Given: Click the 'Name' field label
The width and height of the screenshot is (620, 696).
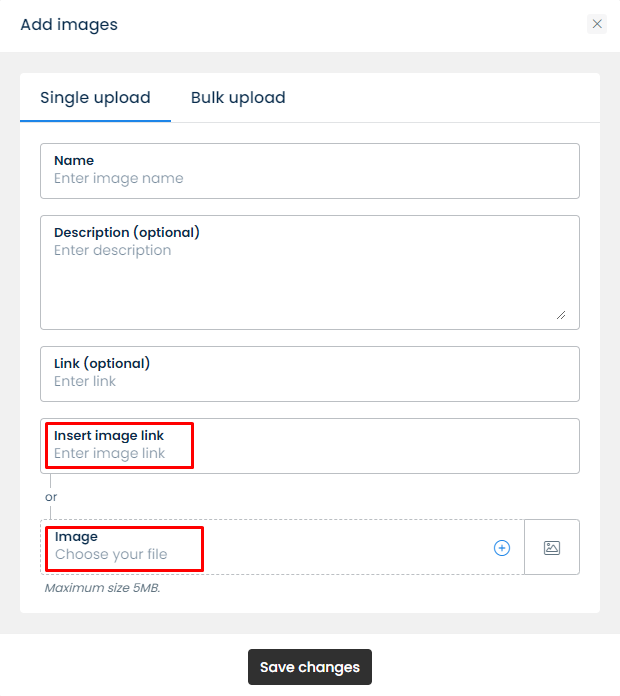Looking at the screenshot, I should 74,160.
